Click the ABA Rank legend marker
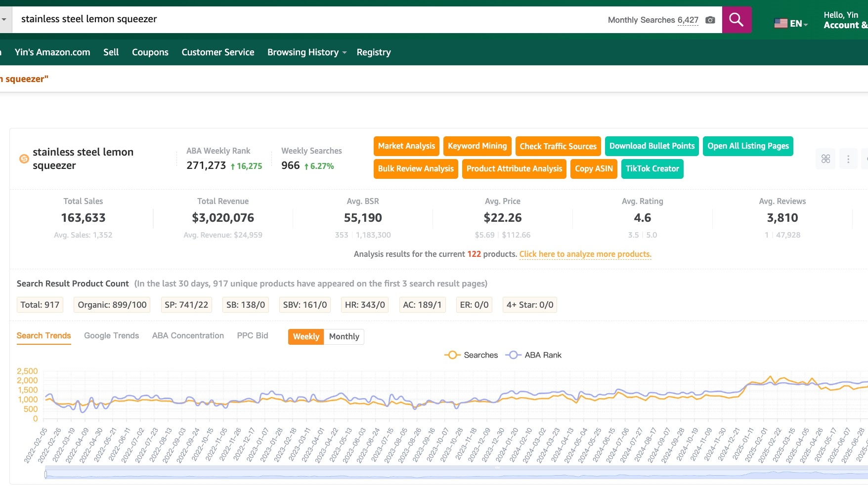Screen dimensions: 868x488 pyautogui.click(x=513, y=355)
